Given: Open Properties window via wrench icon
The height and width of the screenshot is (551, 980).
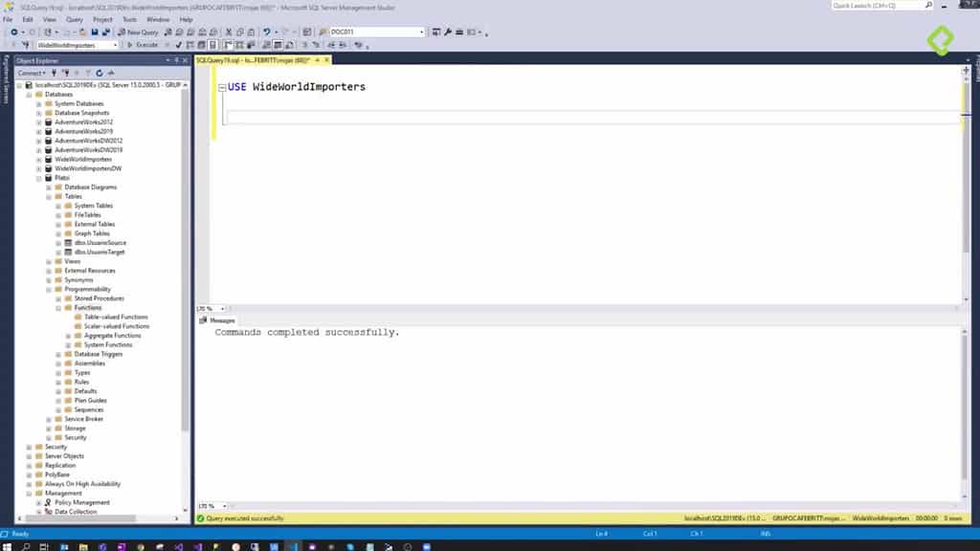Looking at the screenshot, I should pos(448,32).
